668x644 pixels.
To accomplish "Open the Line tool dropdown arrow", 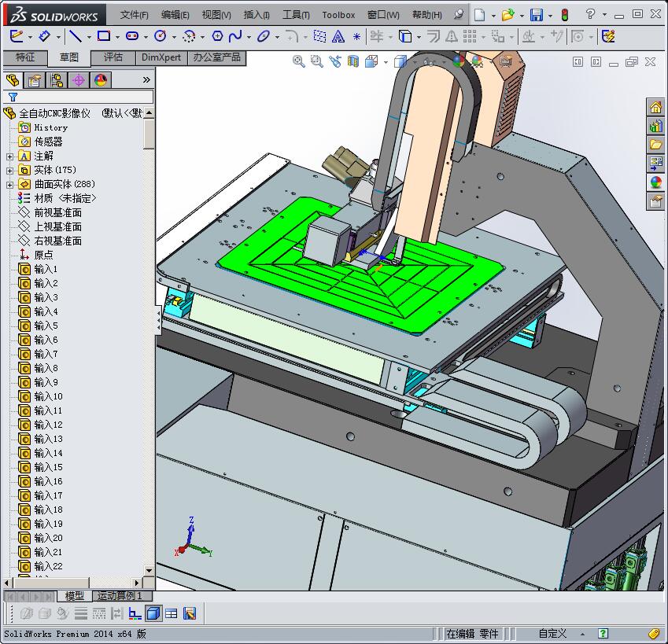I will coord(89,37).
